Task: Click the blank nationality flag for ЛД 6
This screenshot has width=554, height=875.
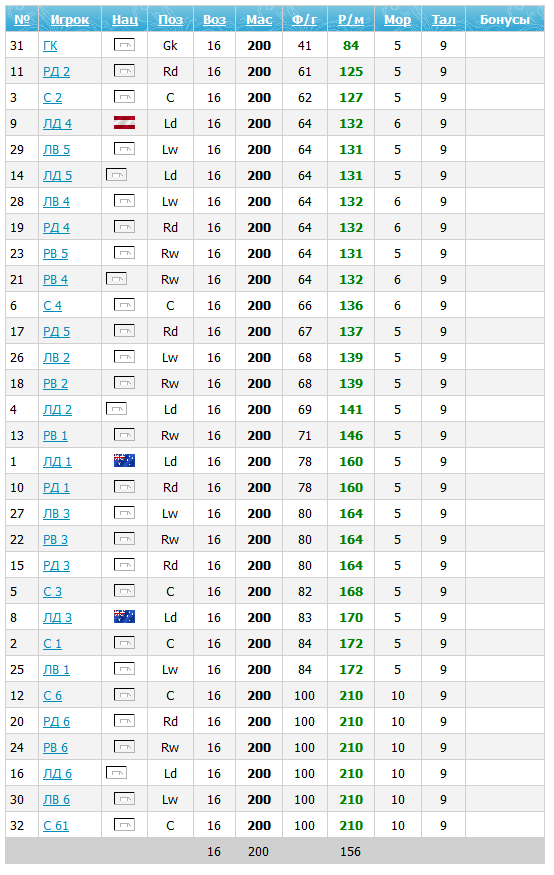Action: (116, 773)
